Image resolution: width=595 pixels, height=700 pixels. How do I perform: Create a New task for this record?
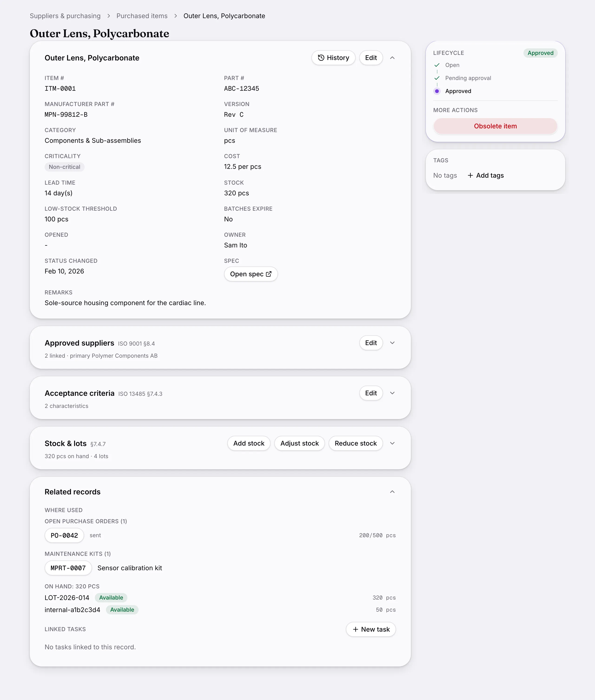[x=371, y=630]
